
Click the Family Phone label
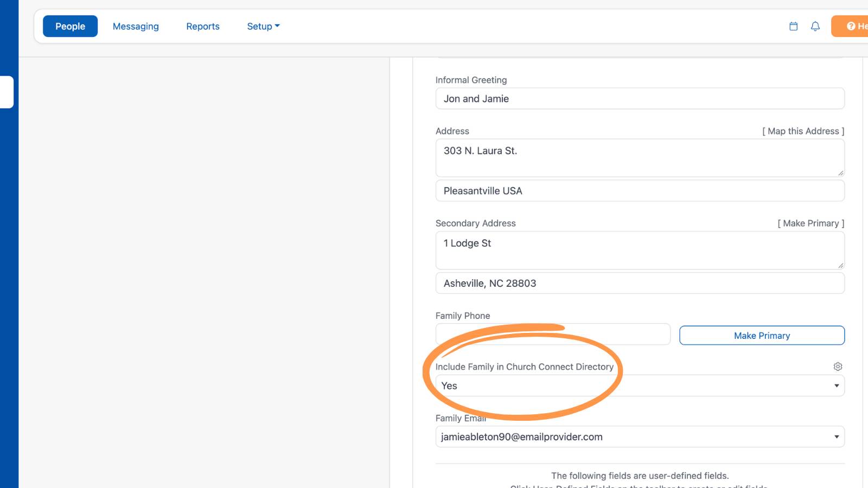[463, 316]
